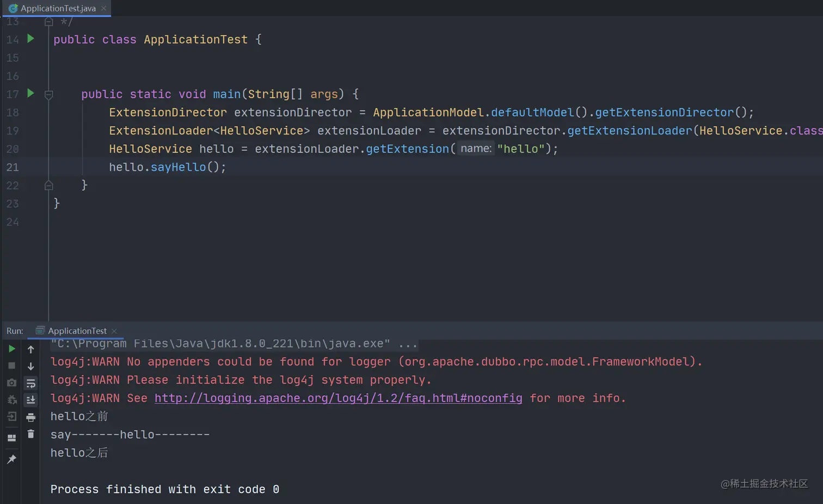Click the Exit icon in Run toolbar

11,416
